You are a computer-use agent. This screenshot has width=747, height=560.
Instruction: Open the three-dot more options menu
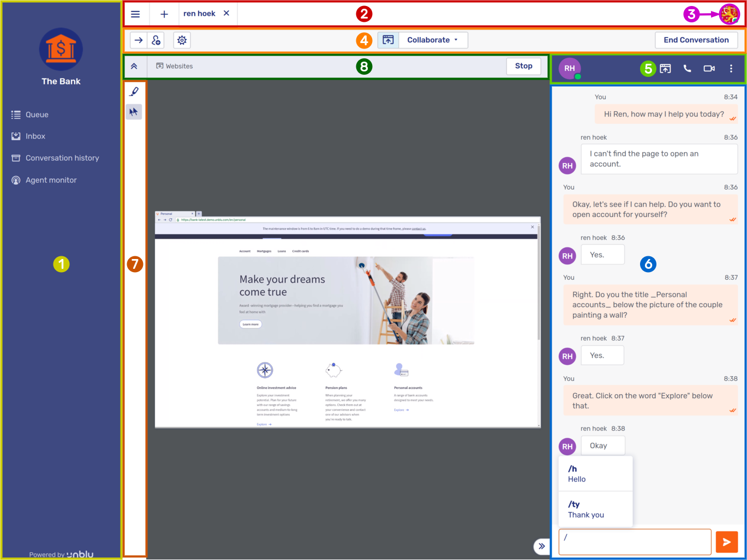point(731,69)
